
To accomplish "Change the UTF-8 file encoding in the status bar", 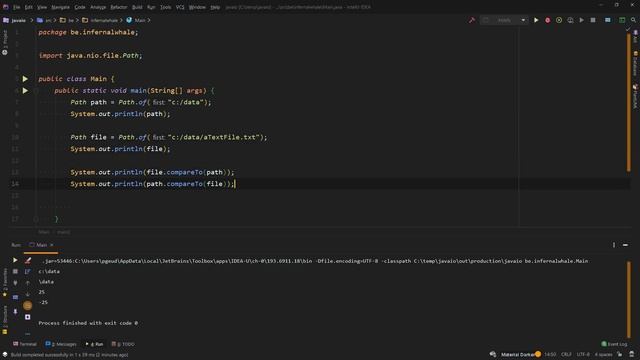I will click(583, 354).
